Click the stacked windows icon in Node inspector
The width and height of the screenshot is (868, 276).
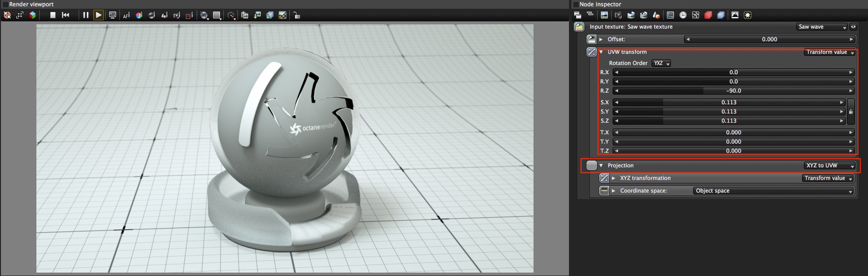pos(578,15)
